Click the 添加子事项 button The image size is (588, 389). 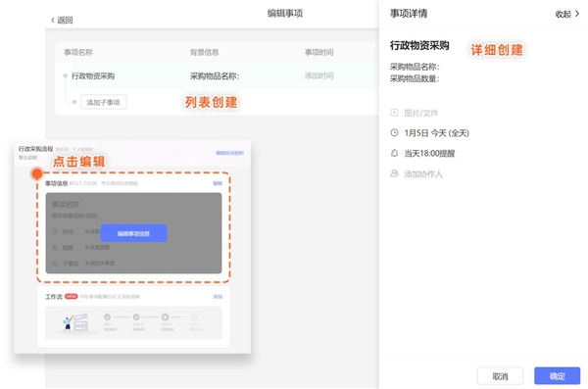[x=104, y=102]
